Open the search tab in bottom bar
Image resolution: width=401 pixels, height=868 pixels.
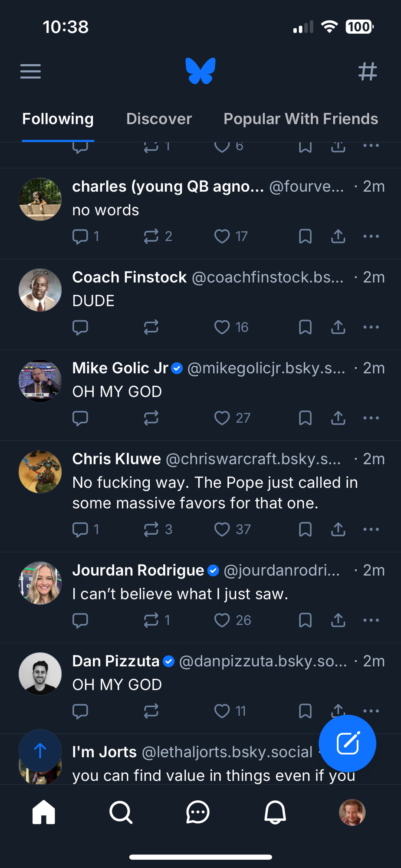121,812
